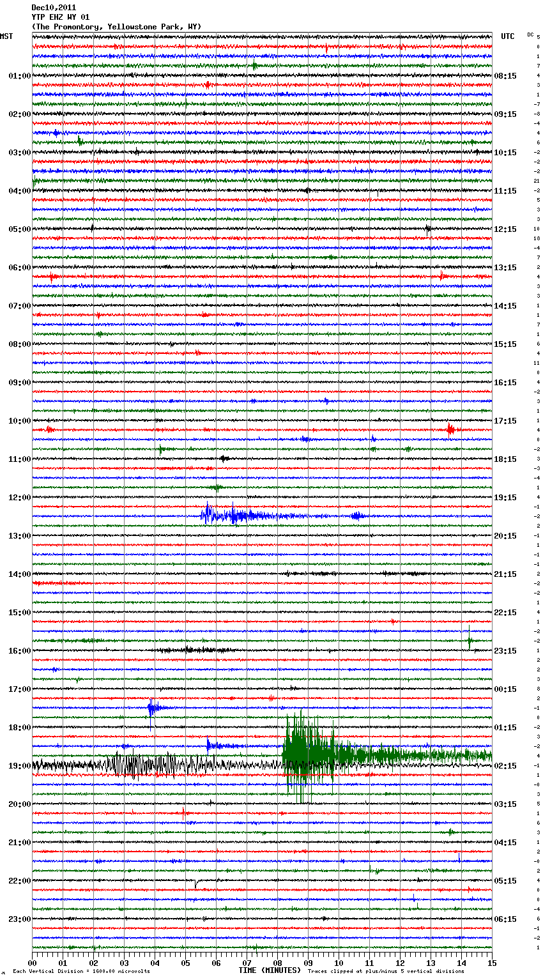Click the 19:15 UTC time label

[505, 498]
